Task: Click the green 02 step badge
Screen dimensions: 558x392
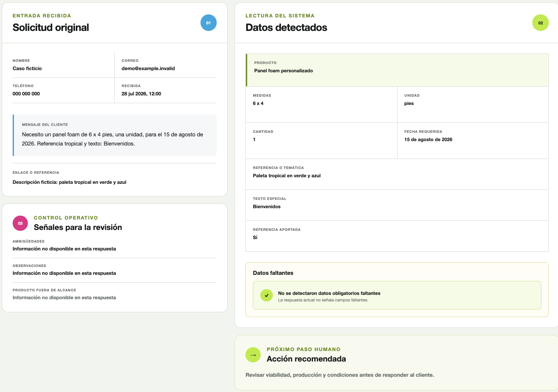Action: (541, 23)
